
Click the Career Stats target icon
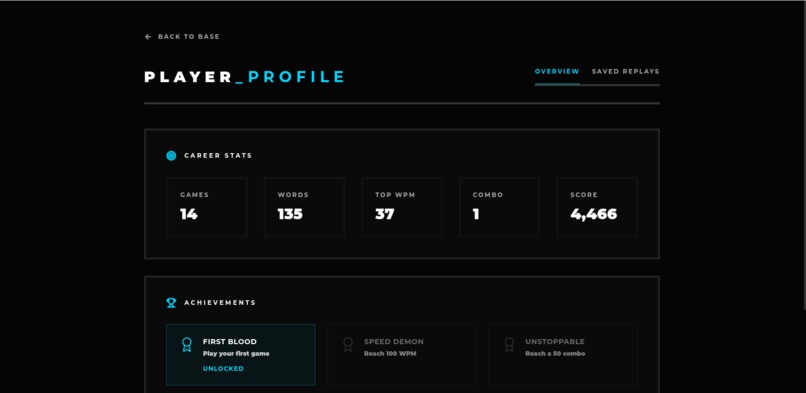coord(171,156)
